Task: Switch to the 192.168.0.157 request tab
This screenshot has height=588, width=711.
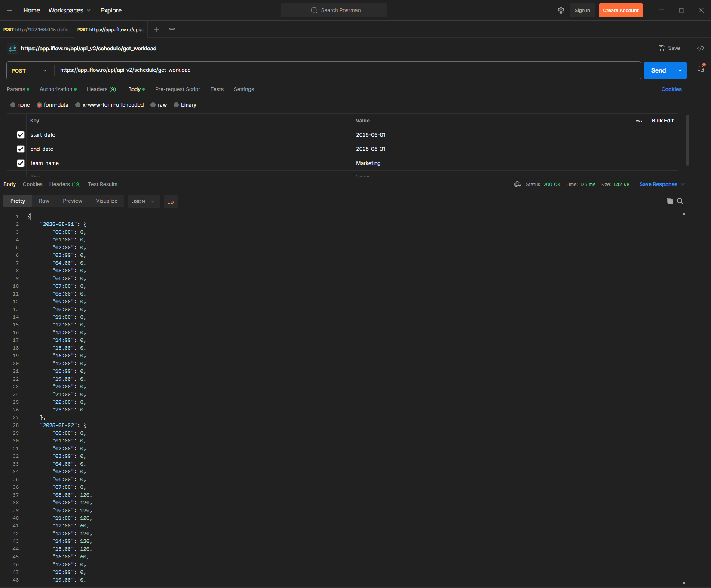Action: coord(37,30)
